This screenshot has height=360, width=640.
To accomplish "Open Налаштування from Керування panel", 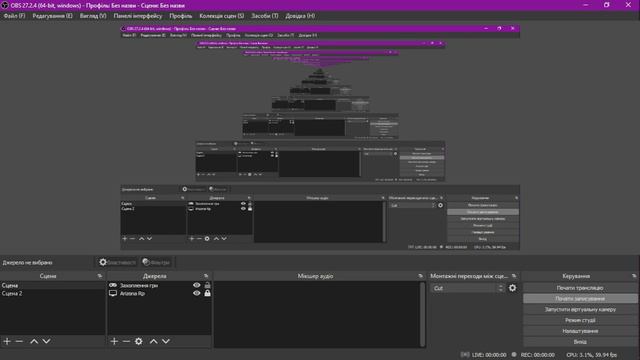I will pyautogui.click(x=580, y=331).
